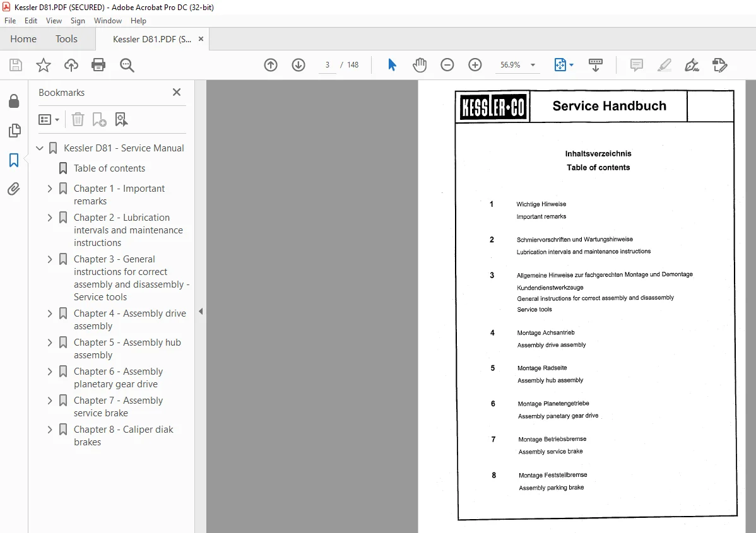Open fit page options dropdown arrow
Image resolution: width=756 pixels, height=533 pixels.
pyautogui.click(x=571, y=64)
